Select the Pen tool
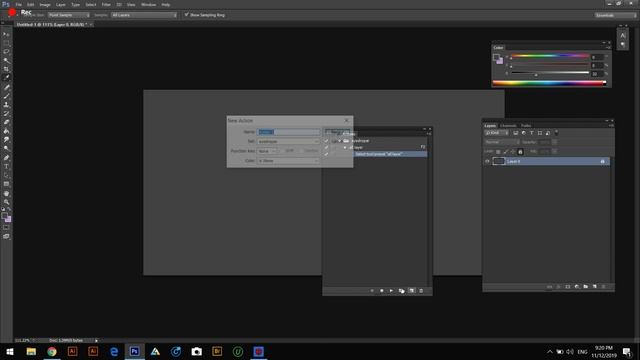This screenshot has height=360, width=640. [x=6, y=158]
